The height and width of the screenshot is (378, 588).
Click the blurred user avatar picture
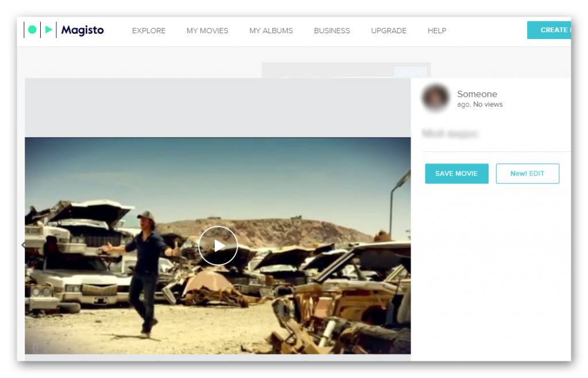coord(435,98)
